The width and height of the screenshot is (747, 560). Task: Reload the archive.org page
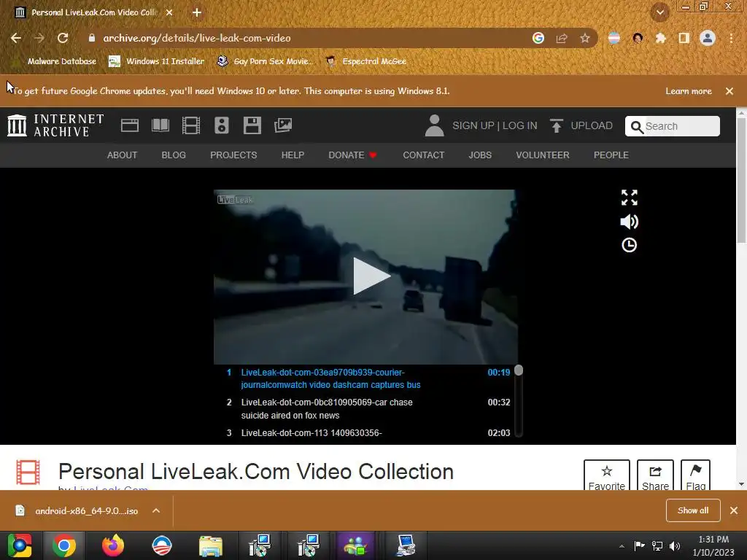[x=63, y=38]
